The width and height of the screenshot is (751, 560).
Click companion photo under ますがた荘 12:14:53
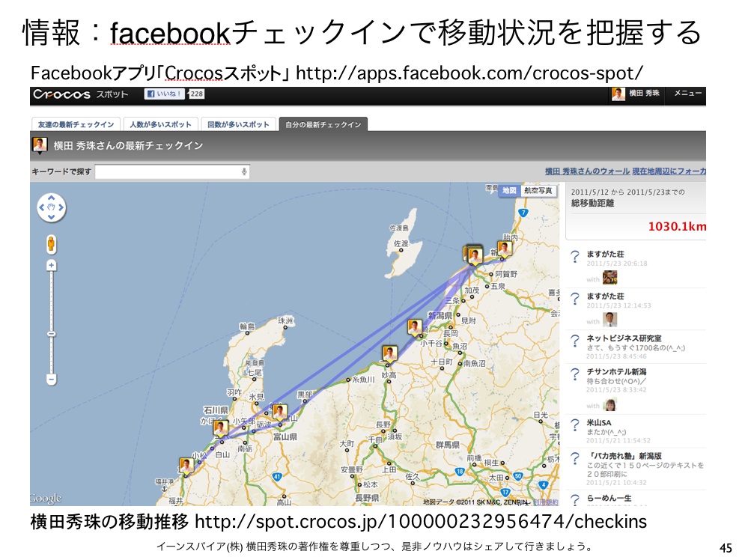tap(609, 320)
